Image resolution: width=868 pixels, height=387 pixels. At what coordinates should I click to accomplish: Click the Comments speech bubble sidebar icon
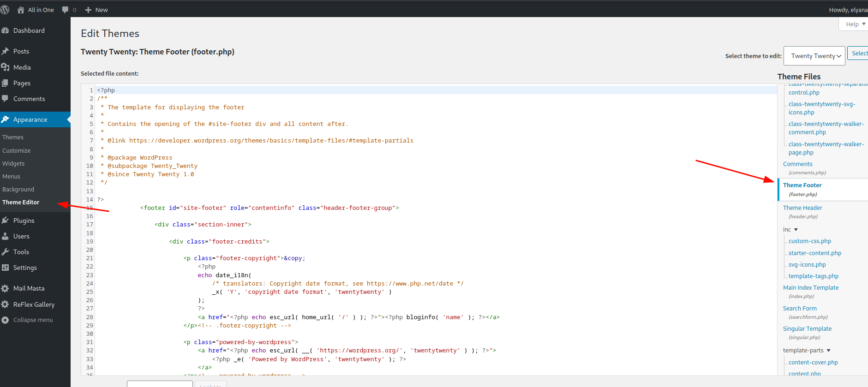(x=5, y=99)
